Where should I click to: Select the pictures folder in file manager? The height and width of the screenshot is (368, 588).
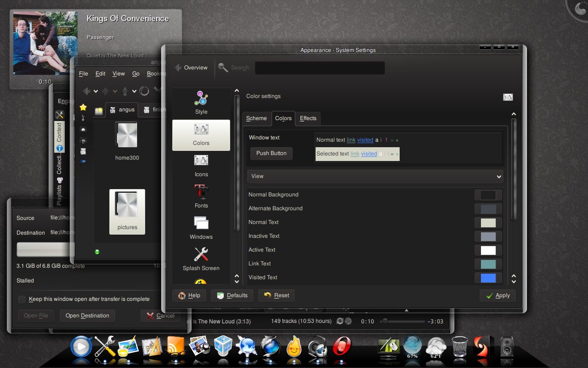[x=127, y=212]
